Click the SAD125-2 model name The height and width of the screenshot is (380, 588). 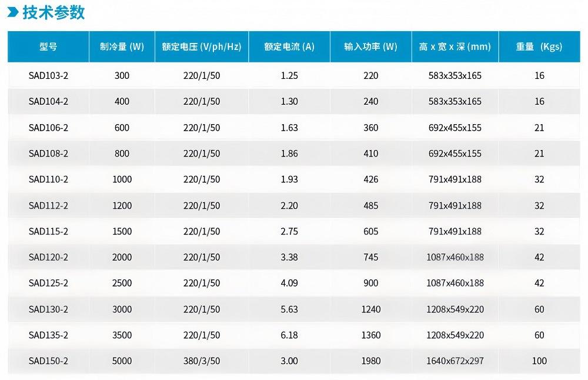48,283
